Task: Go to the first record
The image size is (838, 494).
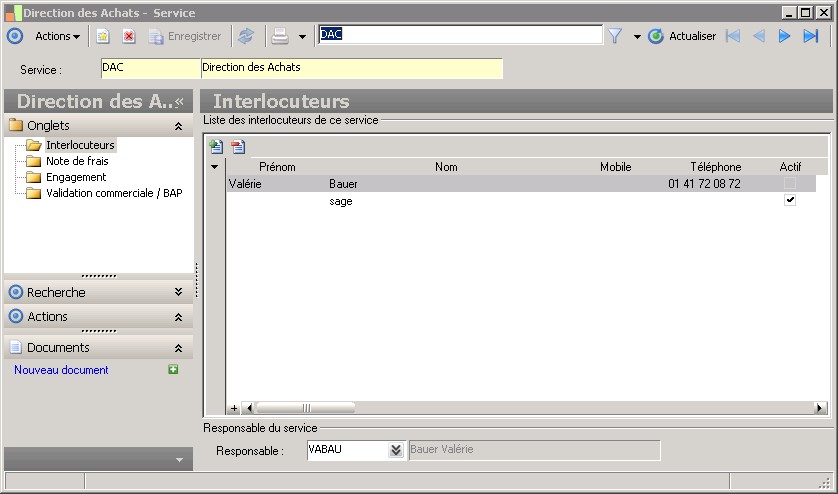Action: click(x=733, y=36)
